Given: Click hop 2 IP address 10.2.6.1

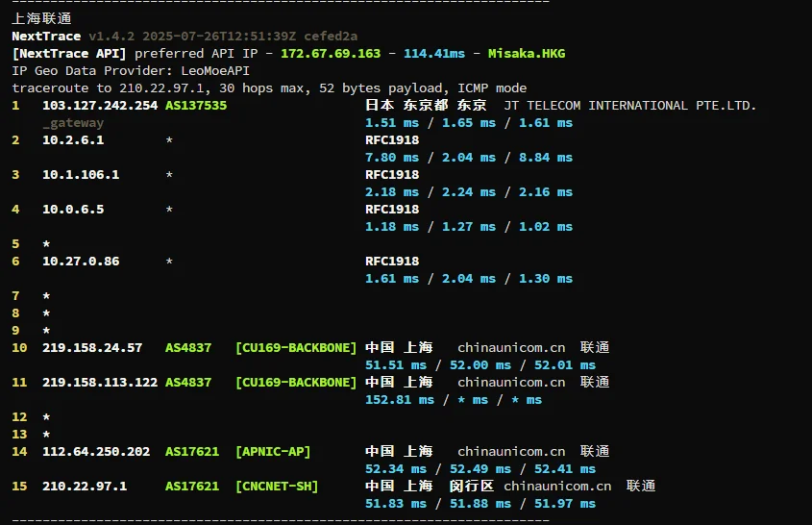Looking at the screenshot, I should tap(73, 139).
